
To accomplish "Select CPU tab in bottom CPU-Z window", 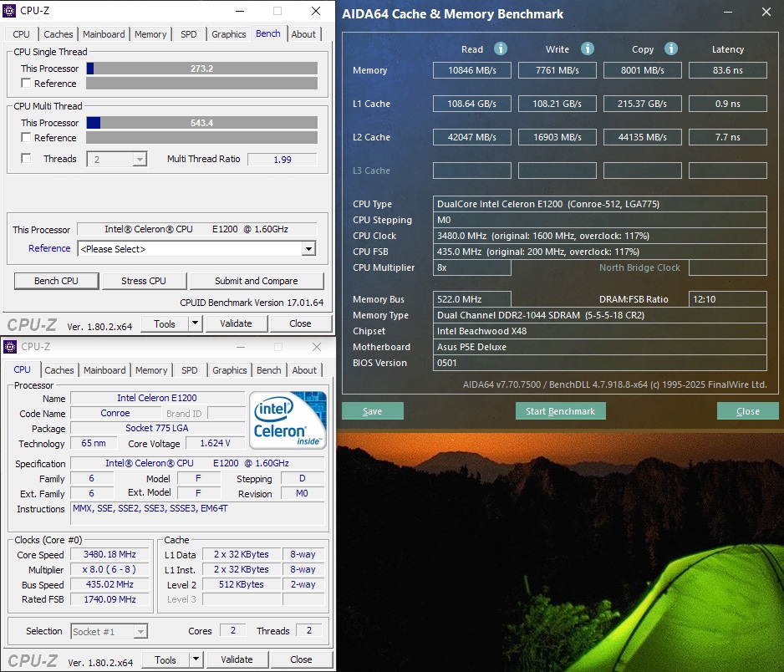I will [x=22, y=369].
